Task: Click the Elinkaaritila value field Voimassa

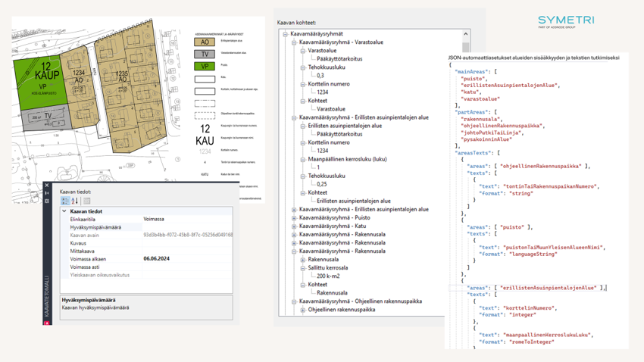Action: 154,219
